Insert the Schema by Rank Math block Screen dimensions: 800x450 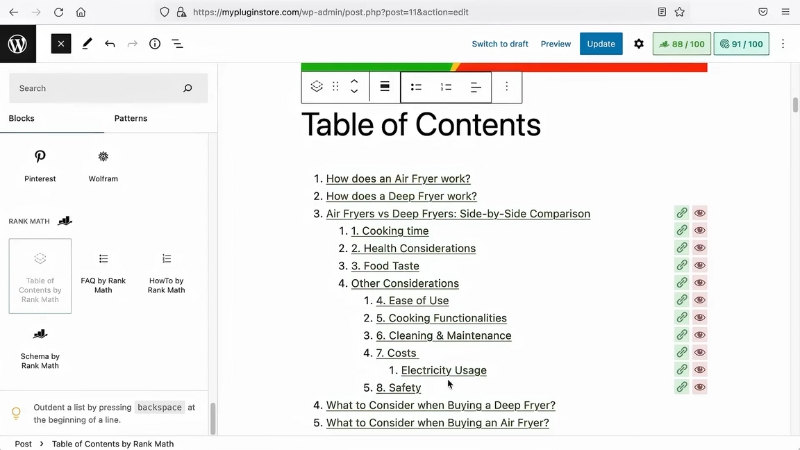pos(40,348)
